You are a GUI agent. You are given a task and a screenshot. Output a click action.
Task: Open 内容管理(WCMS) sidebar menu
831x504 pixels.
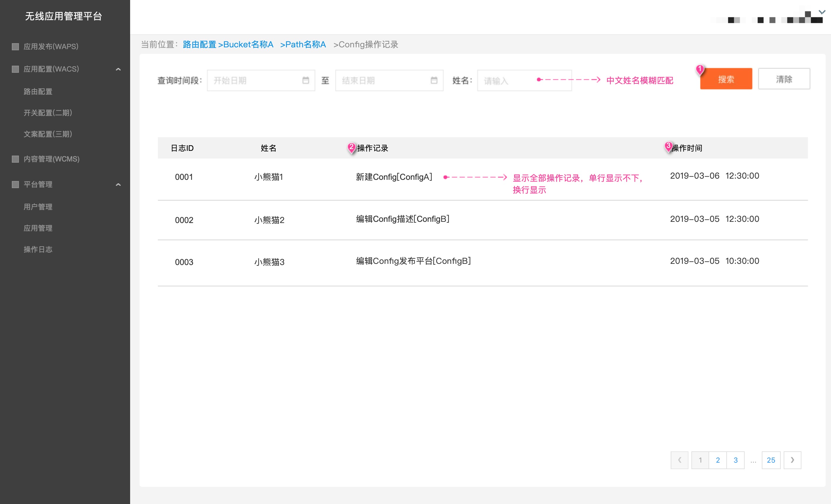tap(51, 159)
